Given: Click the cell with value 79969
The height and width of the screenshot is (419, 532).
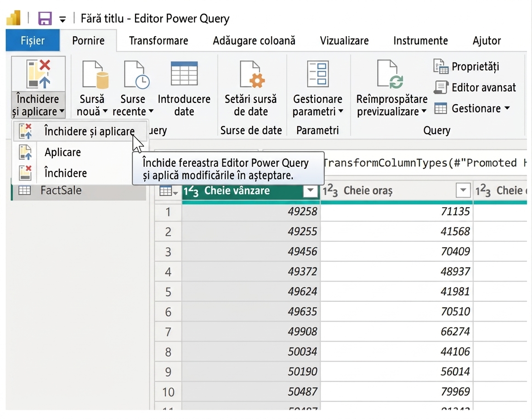Looking at the screenshot, I should tap(396, 392).
